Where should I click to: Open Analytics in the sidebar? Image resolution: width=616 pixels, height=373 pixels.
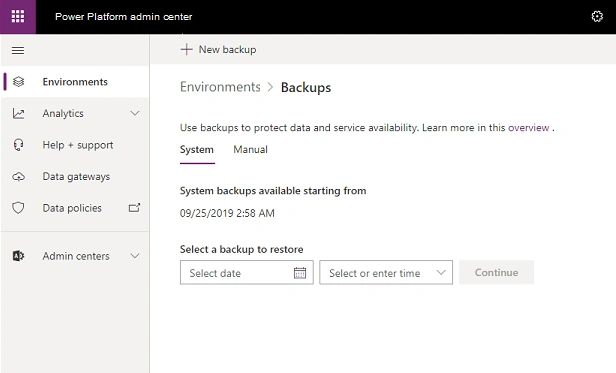(75, 114)
